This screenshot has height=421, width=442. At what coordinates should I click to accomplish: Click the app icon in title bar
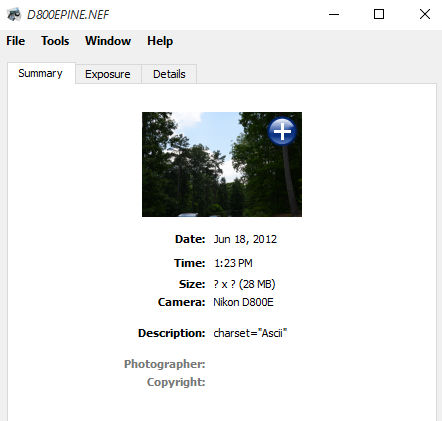tap(14, 14)
